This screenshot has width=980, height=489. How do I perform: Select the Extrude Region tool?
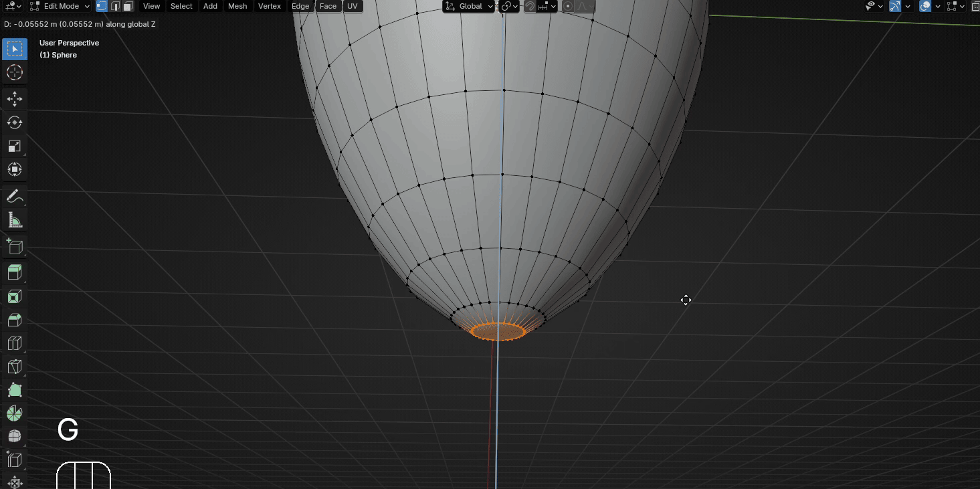point(14,272)
